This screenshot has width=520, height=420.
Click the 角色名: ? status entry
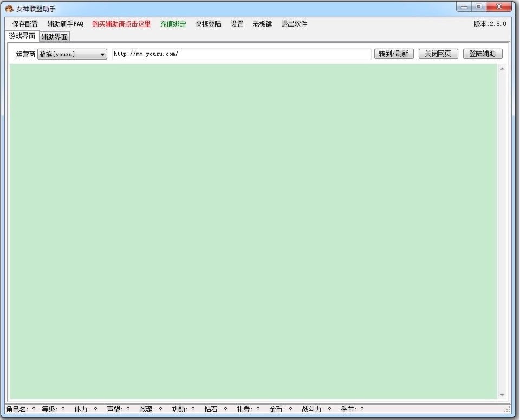[x=21, y=409]
